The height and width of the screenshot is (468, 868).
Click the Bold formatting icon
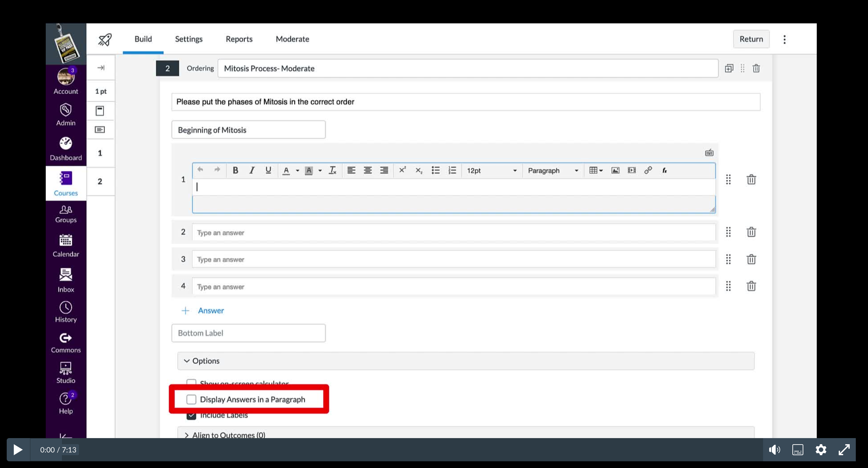235,170
